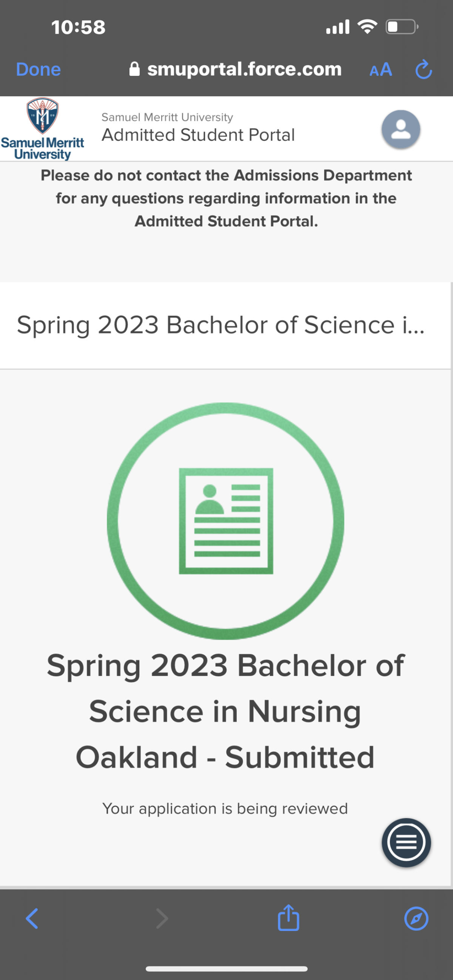Click the Samuel Merritt University logo
This screenshot has width=453, height=980.
(x=42, y=129)
